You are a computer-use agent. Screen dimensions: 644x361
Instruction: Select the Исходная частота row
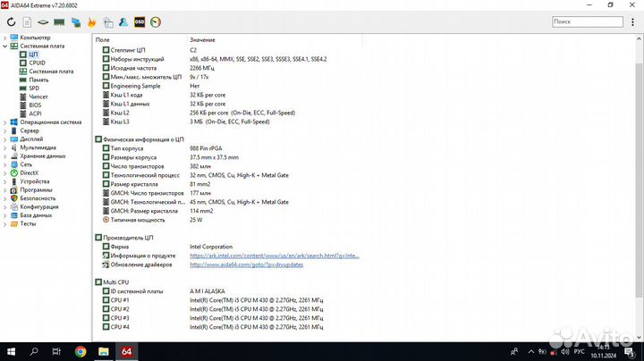coord(133,68)
